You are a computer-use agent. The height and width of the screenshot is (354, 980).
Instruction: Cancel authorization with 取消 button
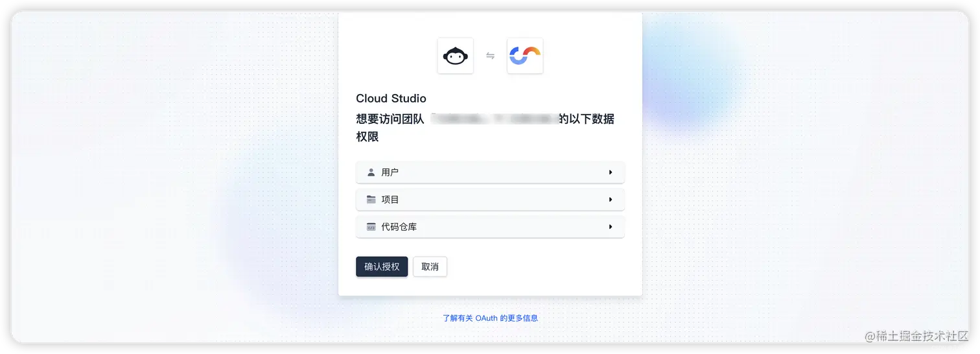click(x=430, y=266)
